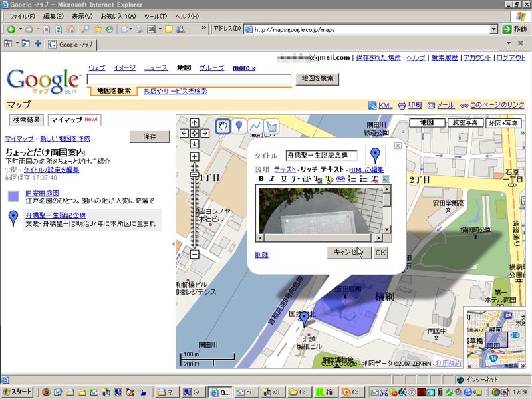532x399 pixels.
Task: Open the Back button history dropdown
Action: click(x=20, y=29)
